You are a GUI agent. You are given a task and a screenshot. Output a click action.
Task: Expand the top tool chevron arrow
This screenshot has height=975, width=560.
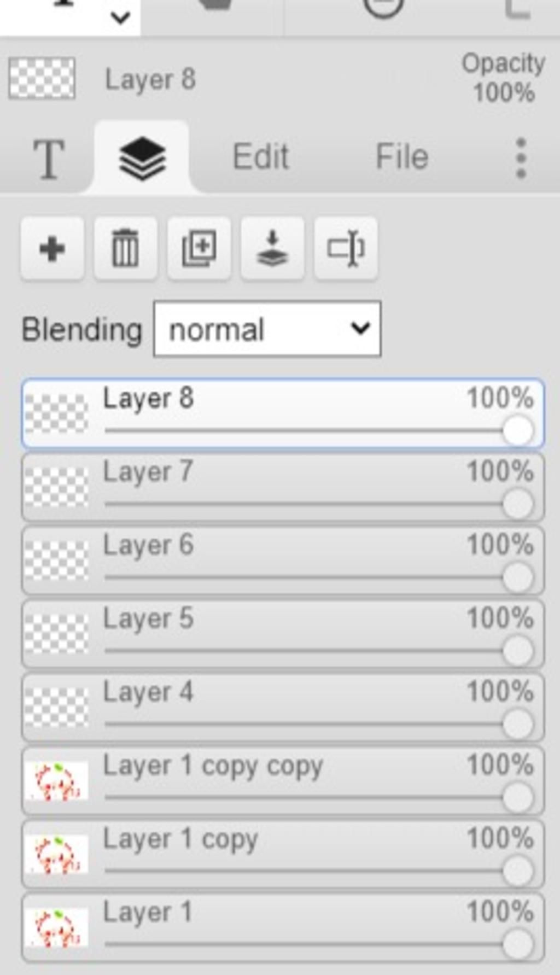120,18
